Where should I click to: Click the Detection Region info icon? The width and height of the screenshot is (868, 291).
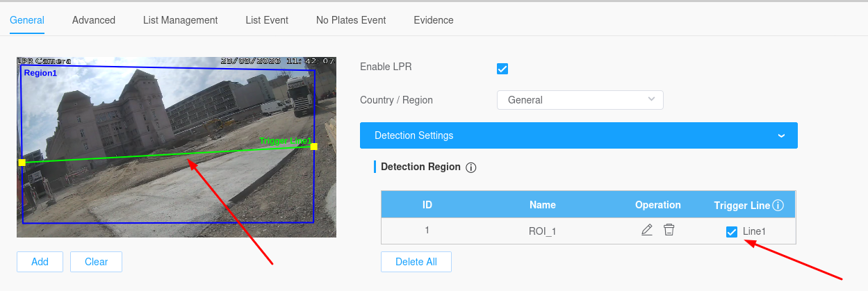[471, 167]
